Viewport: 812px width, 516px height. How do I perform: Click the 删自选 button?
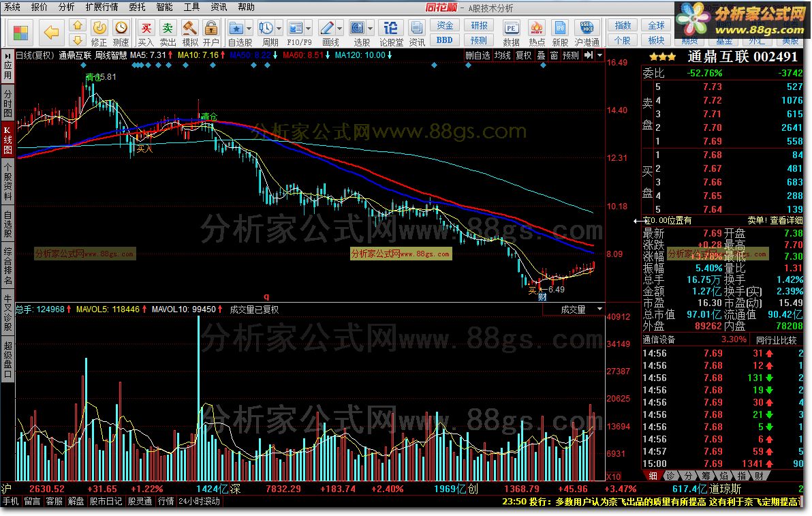478,55
